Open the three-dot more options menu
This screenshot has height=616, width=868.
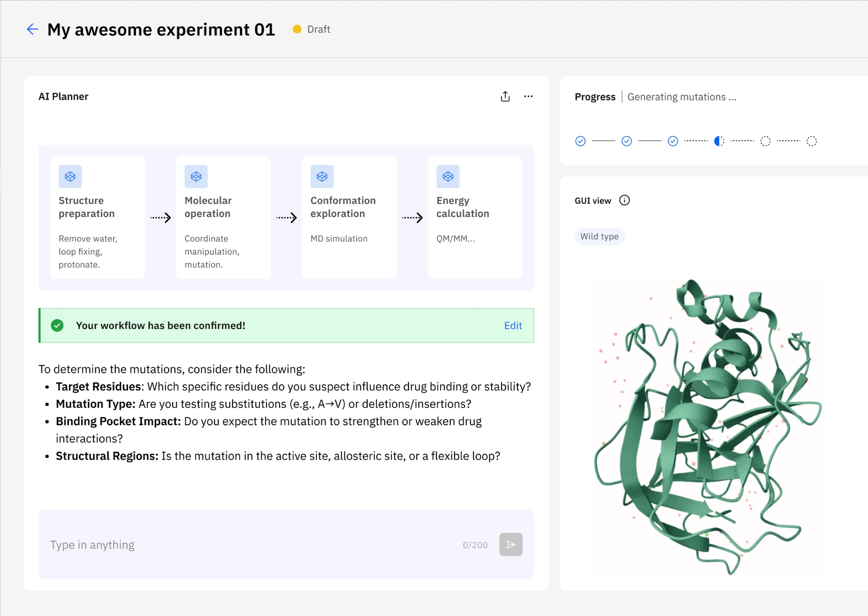(x=528, y=96)
